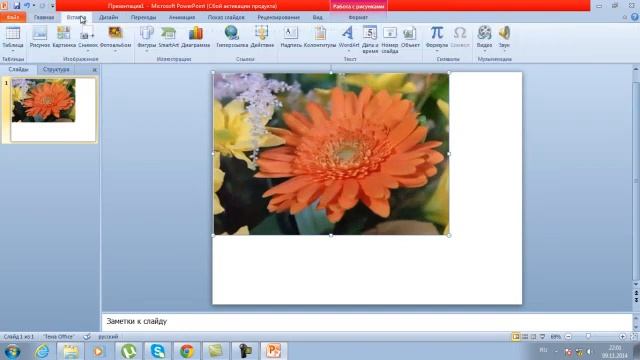Image resolution: width=640 pixels, height=360 pixels.
Task: Switch to Normal view in the status bar
Action: click(x=516, y=337)
